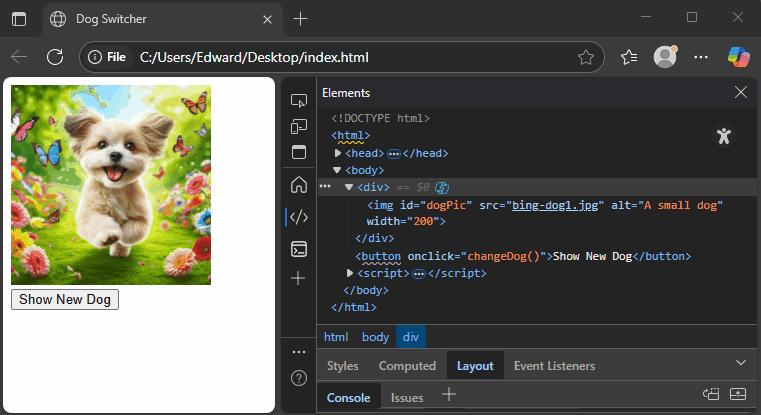Toggle device emulation in DevTools
Screen dimensions: 761x415
tap(298, 127)
